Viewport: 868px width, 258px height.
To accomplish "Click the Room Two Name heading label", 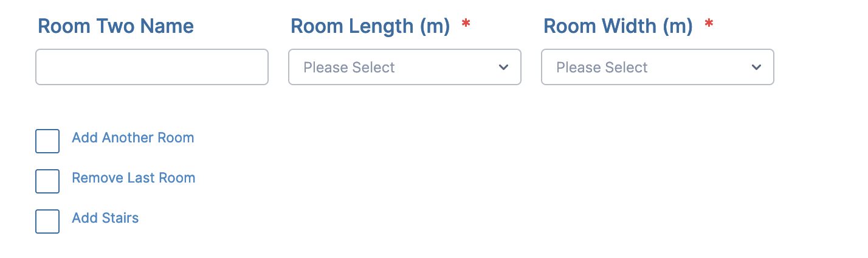I will pos(116,26).
